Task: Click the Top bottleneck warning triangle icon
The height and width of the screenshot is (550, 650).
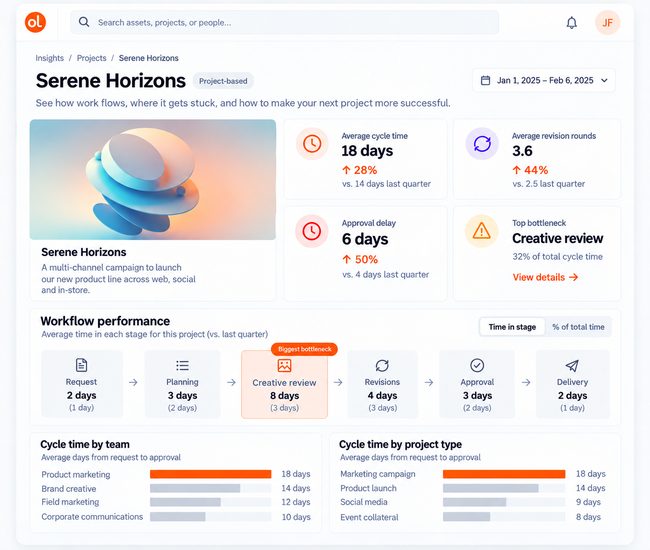Action: [x=481, y=231]
